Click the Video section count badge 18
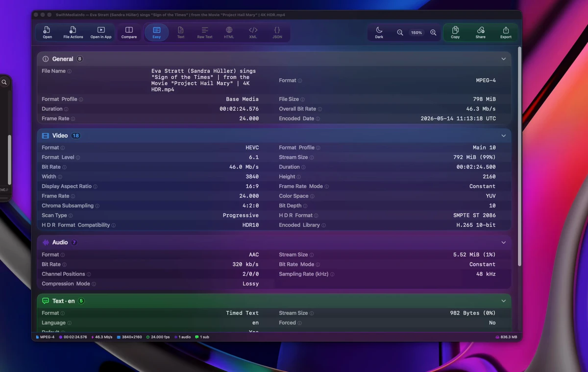Screen dimensions: 588x372 pos(76,136)
